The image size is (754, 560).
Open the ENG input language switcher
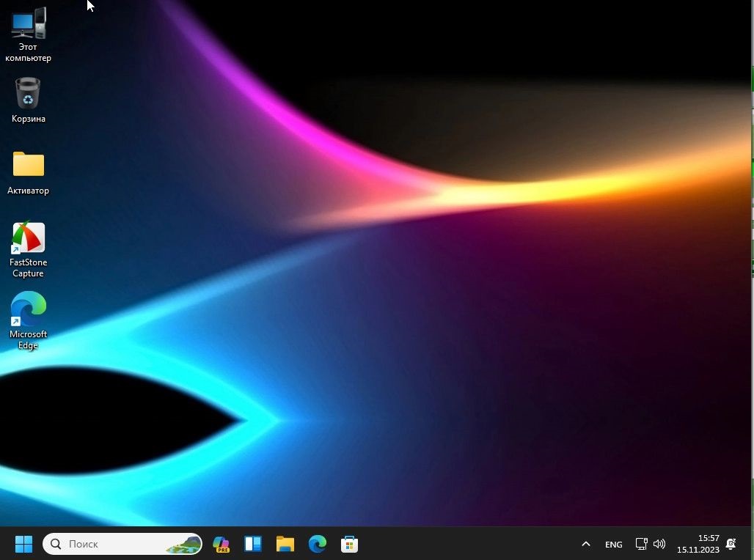pos(613,544)
